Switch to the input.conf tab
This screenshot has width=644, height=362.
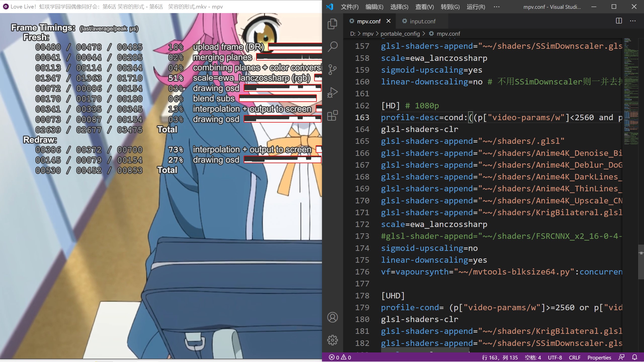[x=422, y=21]
